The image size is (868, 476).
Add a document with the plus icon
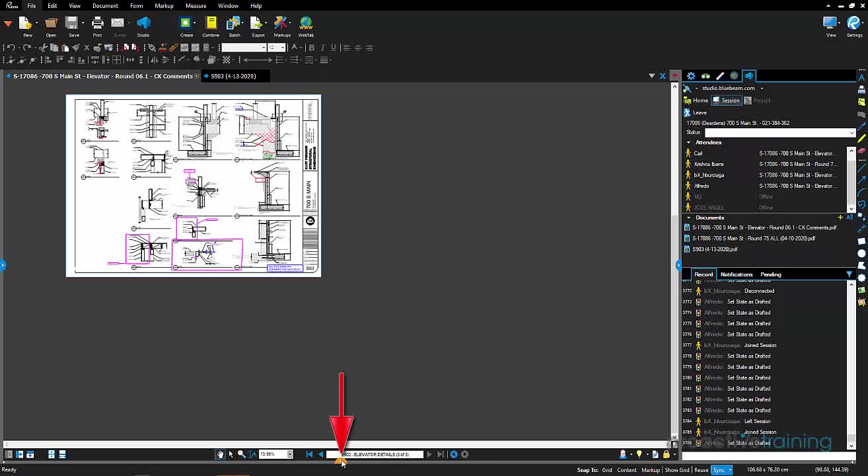pyautogui.click(x=840, y=218)
